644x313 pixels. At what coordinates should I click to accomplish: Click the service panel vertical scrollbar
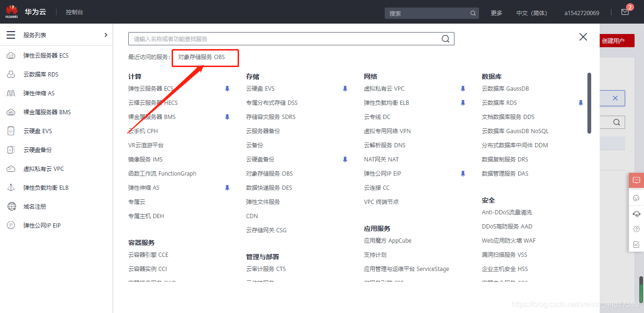click(589, 103)
